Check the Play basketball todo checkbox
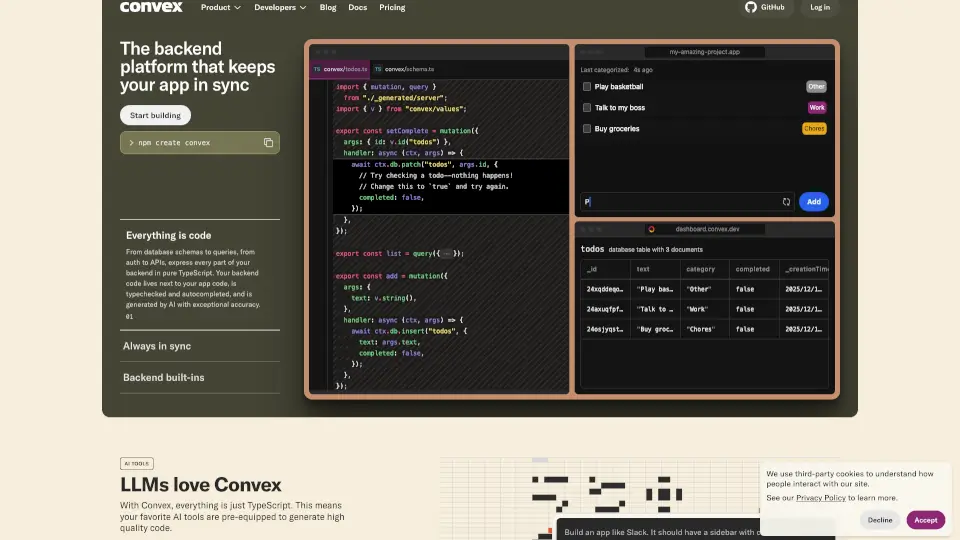 click(x=587, y=87)
